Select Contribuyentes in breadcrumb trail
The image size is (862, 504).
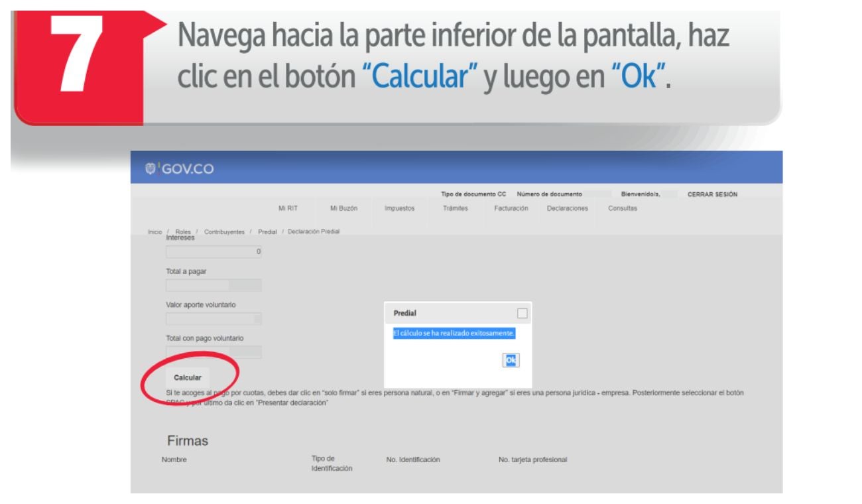(224, 231)
